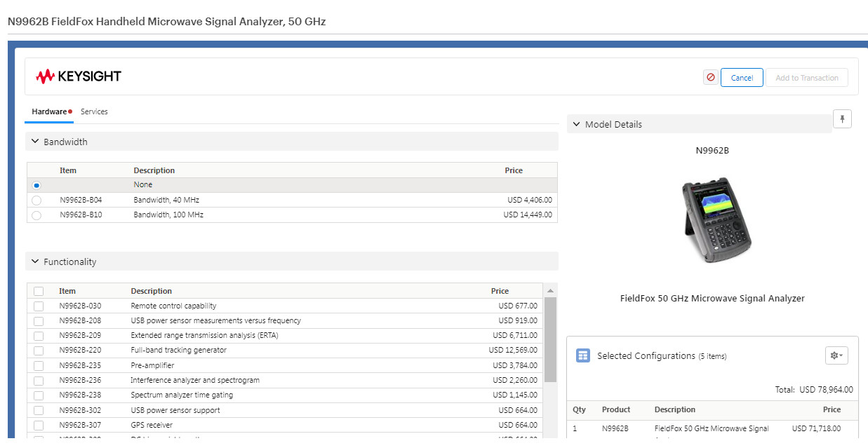The image size is (868, 448).
Task: Collapse the Functionality section
Action: [35, 262]
